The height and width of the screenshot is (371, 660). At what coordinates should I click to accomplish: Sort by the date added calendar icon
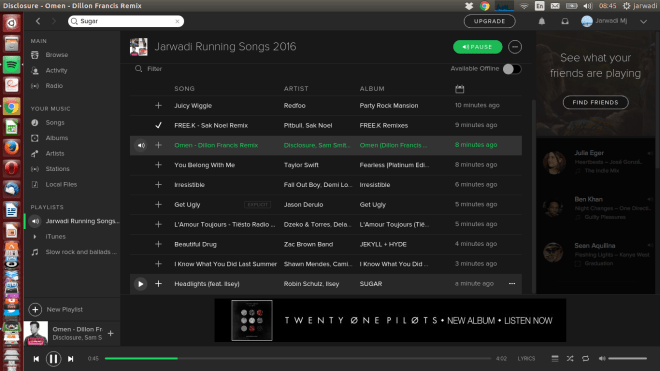460,89
